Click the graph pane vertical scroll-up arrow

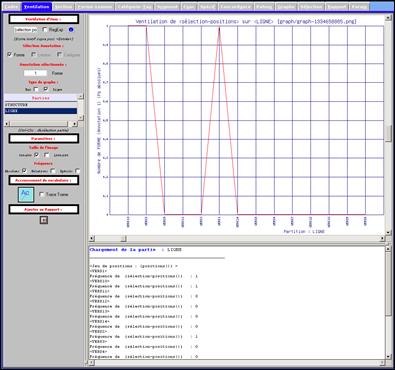pos(388,17)
